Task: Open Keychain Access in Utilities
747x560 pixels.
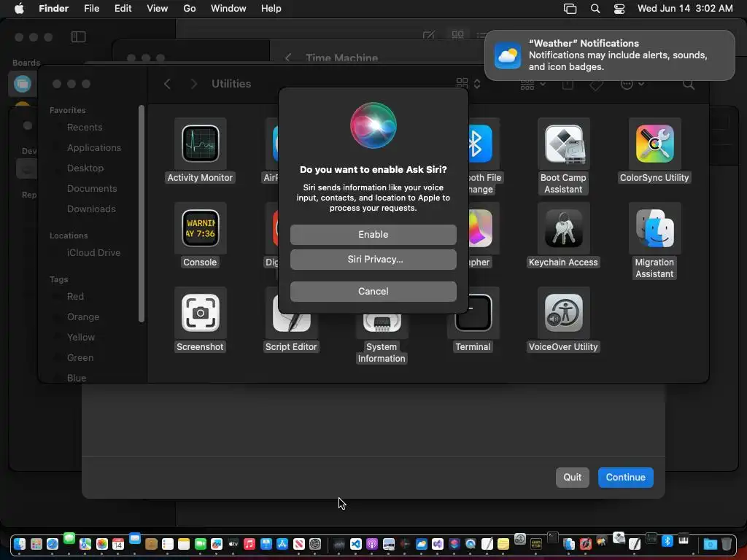Action: coord(564,228)
